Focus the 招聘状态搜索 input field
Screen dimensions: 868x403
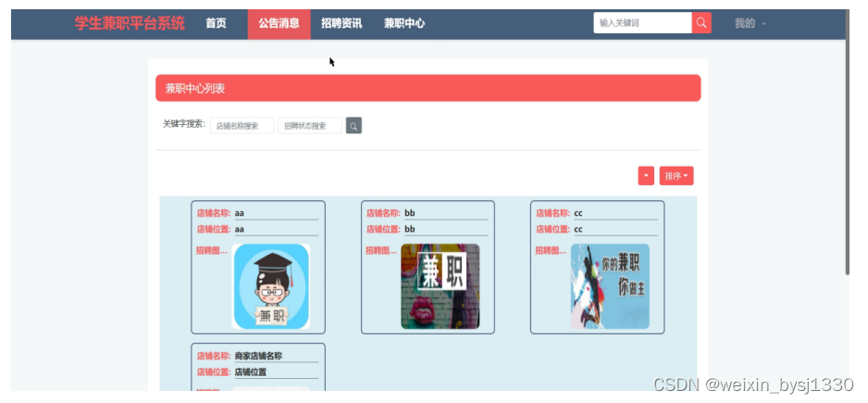click(310, 125)
